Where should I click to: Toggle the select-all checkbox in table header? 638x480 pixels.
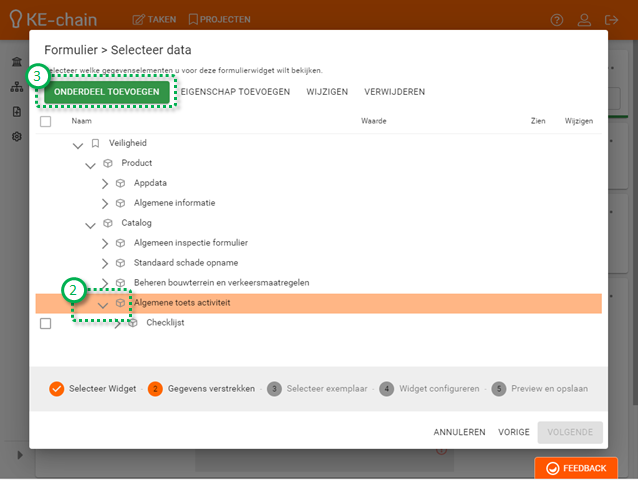[45, 121]
